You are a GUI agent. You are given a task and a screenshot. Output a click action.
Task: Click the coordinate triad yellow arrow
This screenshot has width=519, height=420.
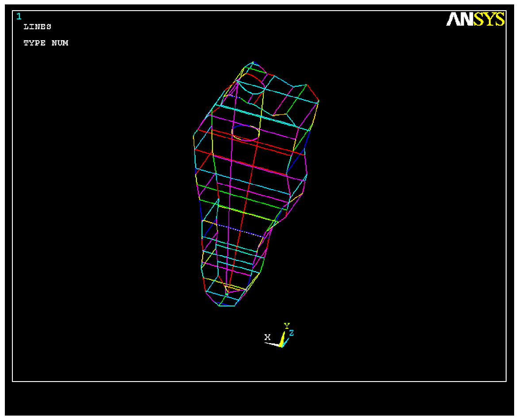point(281,339)
